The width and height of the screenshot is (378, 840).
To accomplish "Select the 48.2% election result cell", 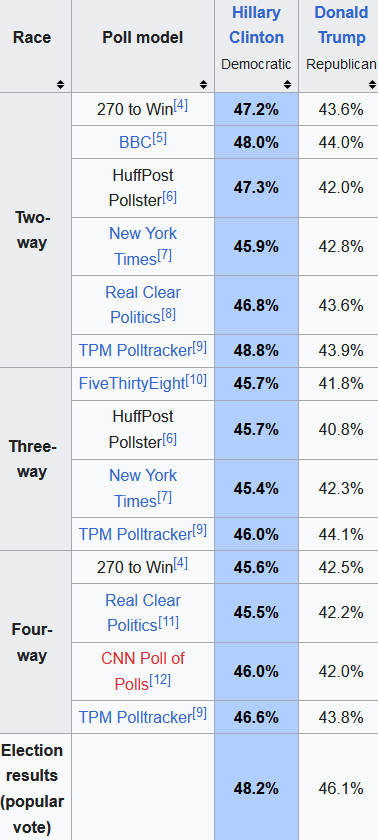I will [x=256, y=788].
